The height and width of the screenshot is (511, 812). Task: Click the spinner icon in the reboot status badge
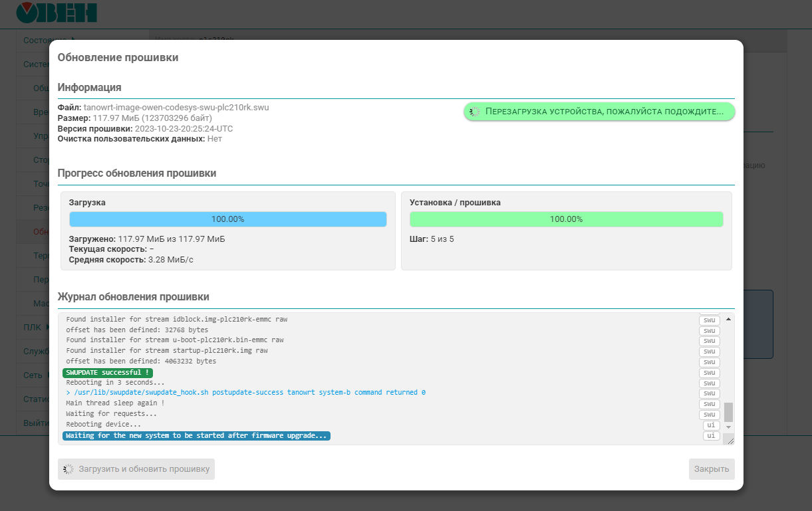(474, 112)
